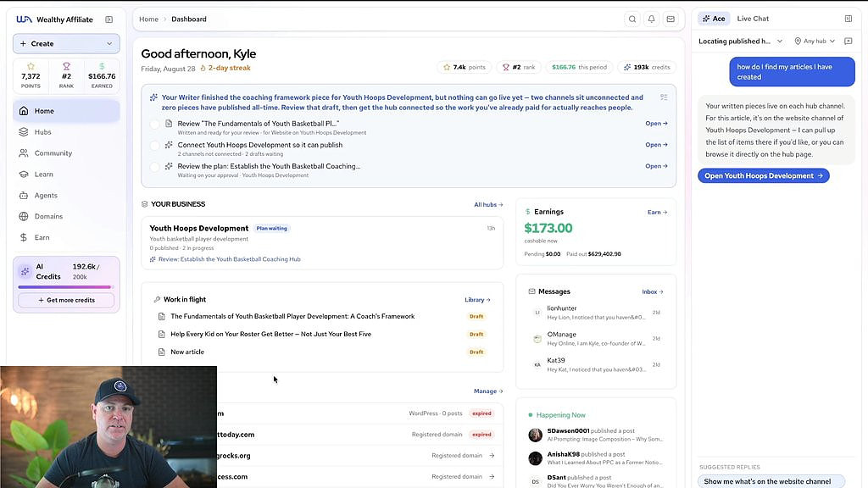Expand the Locating published conversation dropdown

click(741, 41)
